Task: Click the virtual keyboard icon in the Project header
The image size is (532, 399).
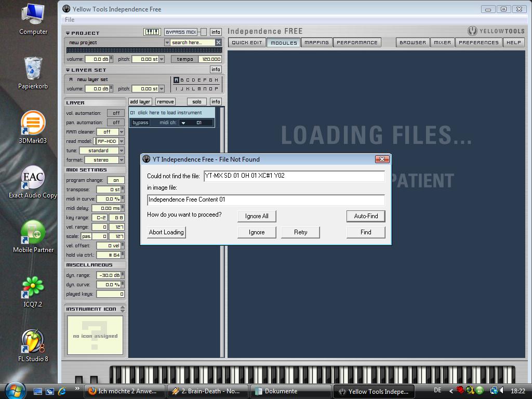Action: tap(152, 32)
